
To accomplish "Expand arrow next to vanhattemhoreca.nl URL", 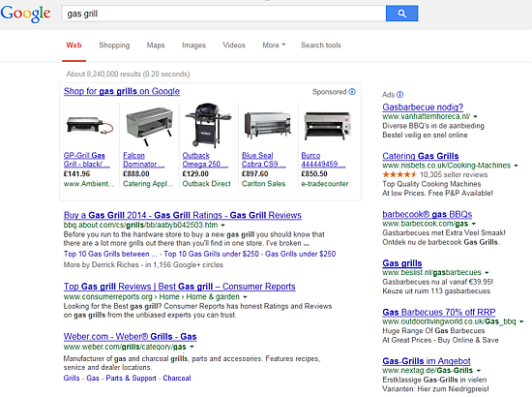I will coord(475,117).
